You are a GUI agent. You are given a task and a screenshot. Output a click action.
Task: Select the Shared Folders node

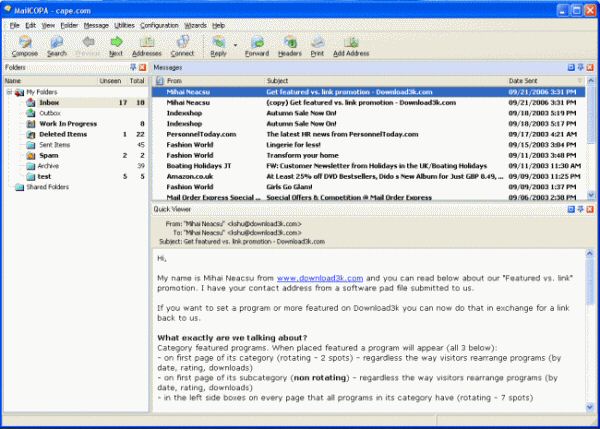pyautogui.click(x=47, y=187)
